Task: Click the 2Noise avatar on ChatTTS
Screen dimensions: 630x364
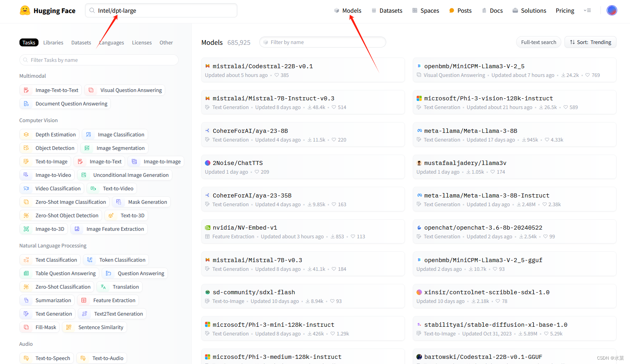Action: click(207, 163)
